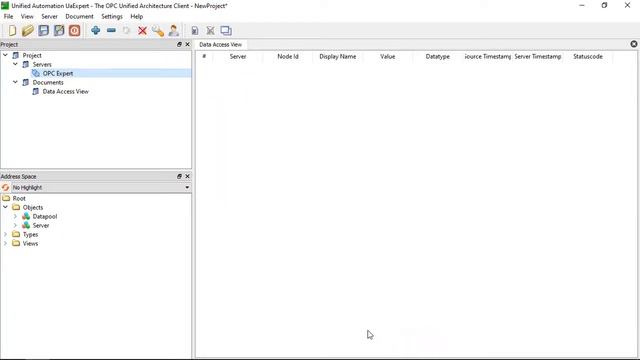Image resolution: width=640 pixels, height=360 pixels.
Task: Open the Settings menu
Action: [112, 16]
